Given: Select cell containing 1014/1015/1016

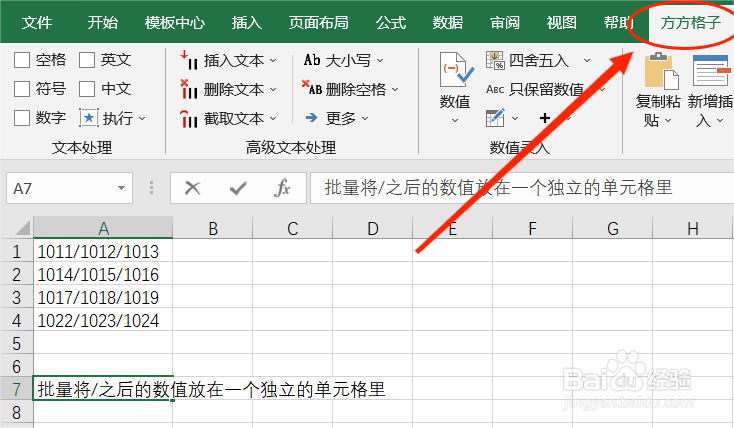Looking at the screenshot, I should 103,274.
